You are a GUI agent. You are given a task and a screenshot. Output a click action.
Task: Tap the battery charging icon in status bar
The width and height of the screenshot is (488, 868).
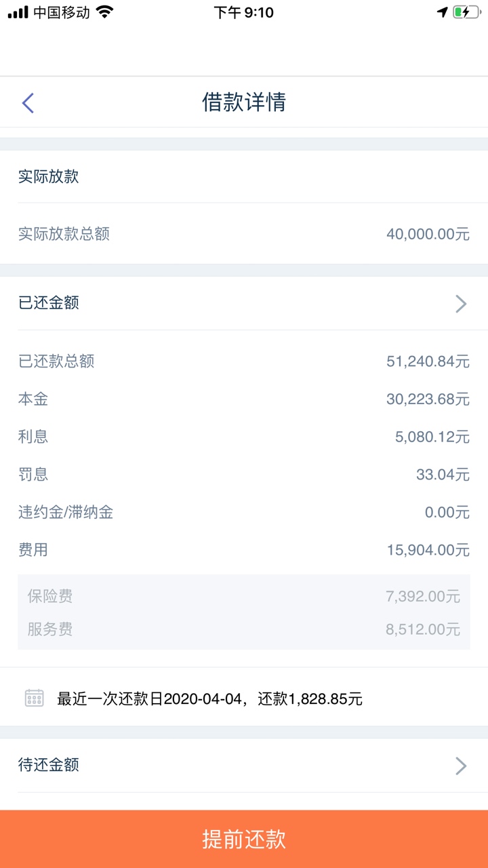[466, 12]
